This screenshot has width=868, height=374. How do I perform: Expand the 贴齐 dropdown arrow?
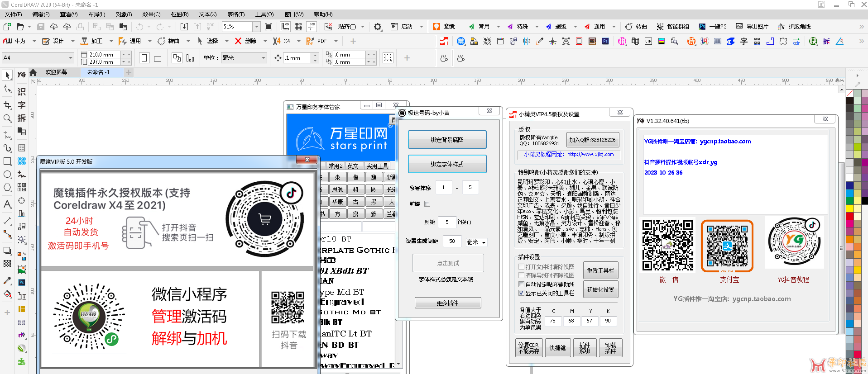point(363,27)
